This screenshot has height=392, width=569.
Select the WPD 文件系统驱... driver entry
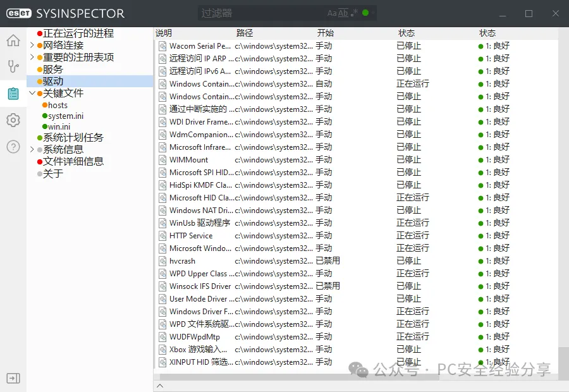tap(202, 324)
